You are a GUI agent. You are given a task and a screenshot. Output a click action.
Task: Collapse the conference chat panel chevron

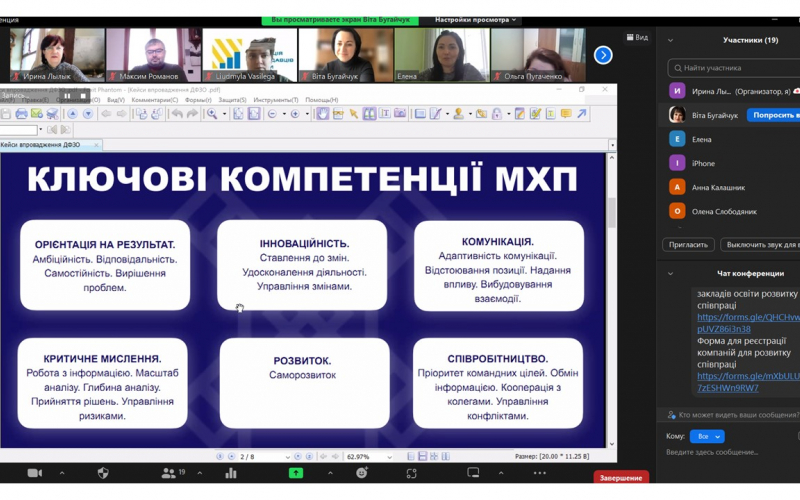pyautogui.click(x=670, y=274)
